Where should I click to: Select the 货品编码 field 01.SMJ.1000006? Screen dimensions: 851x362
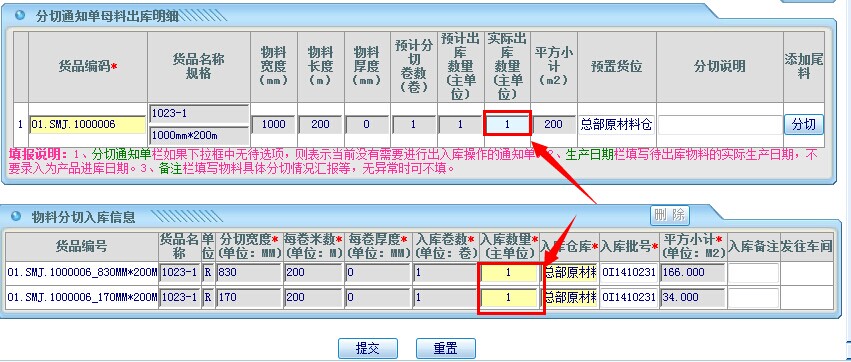point(87,124)
